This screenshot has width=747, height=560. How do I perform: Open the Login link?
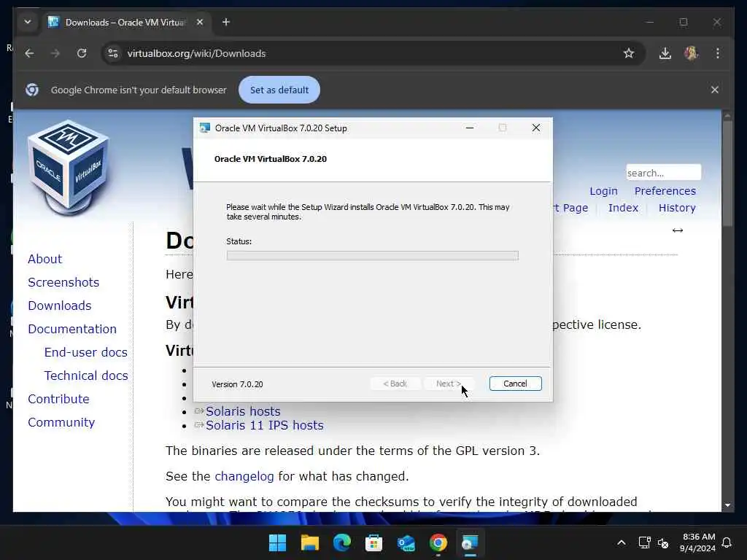pyautogui.click(x=603, y=191)
